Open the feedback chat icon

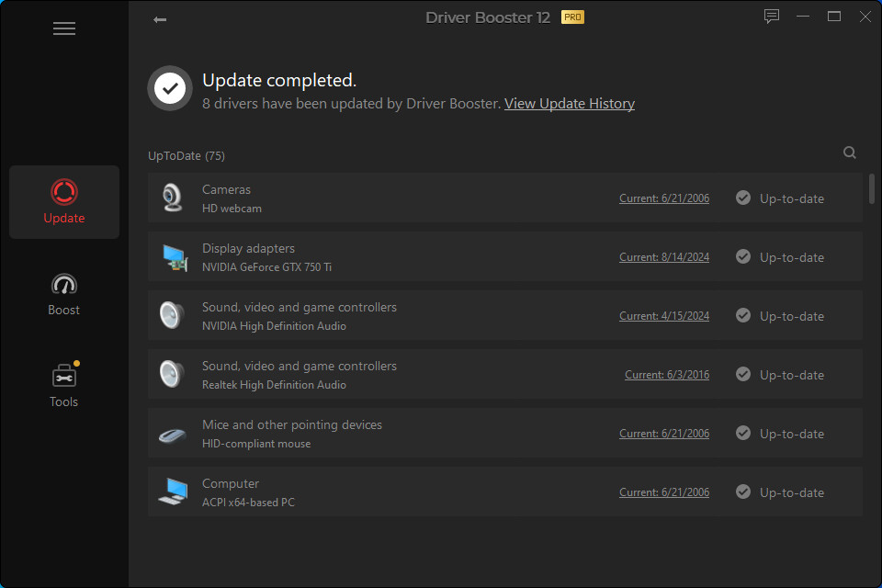(772, 17)
